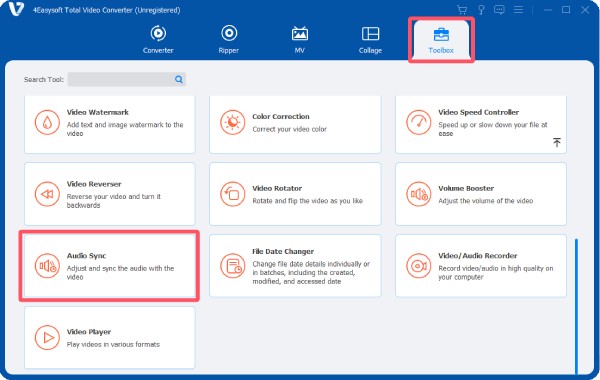The image size is (600, 380).
Task: Open the Converter tab
Action: (158, 39)
